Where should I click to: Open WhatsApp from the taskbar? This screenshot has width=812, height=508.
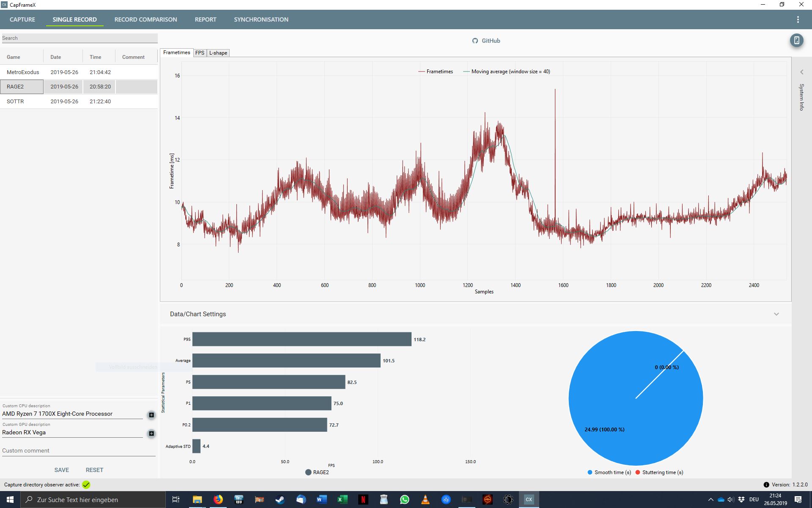coord(404,500)
